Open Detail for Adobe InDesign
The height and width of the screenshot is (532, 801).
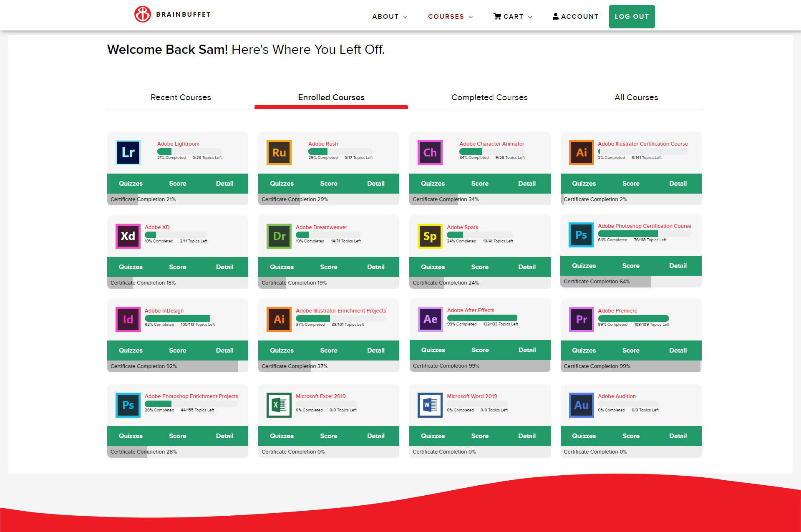click(225, 350)
